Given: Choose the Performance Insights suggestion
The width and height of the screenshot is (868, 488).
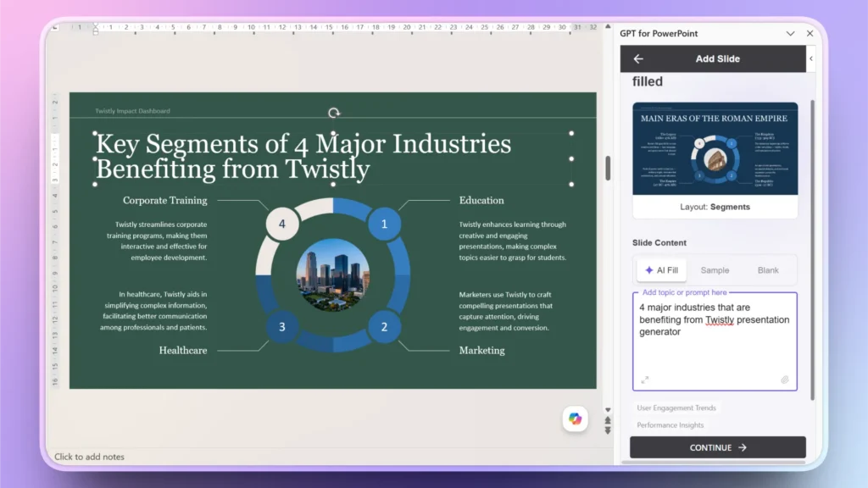Looking at the screenshot, I should tap(670, 425).
